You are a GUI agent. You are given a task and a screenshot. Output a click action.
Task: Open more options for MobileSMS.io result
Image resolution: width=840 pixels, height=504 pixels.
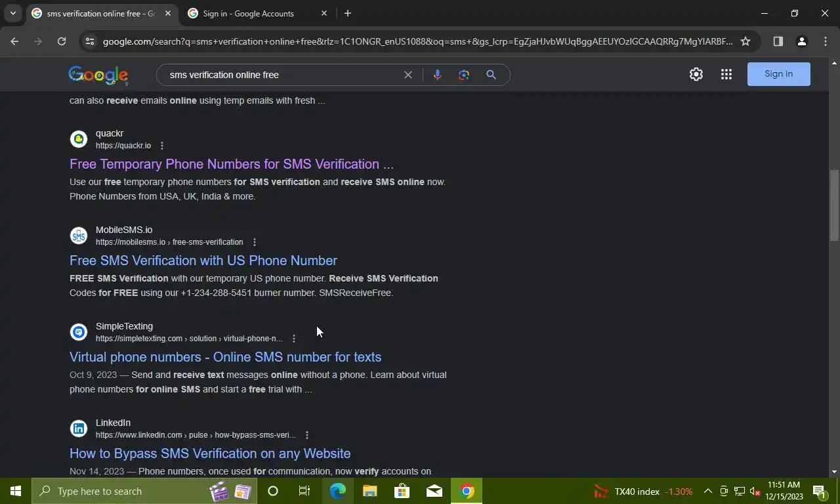coord(255,242)
